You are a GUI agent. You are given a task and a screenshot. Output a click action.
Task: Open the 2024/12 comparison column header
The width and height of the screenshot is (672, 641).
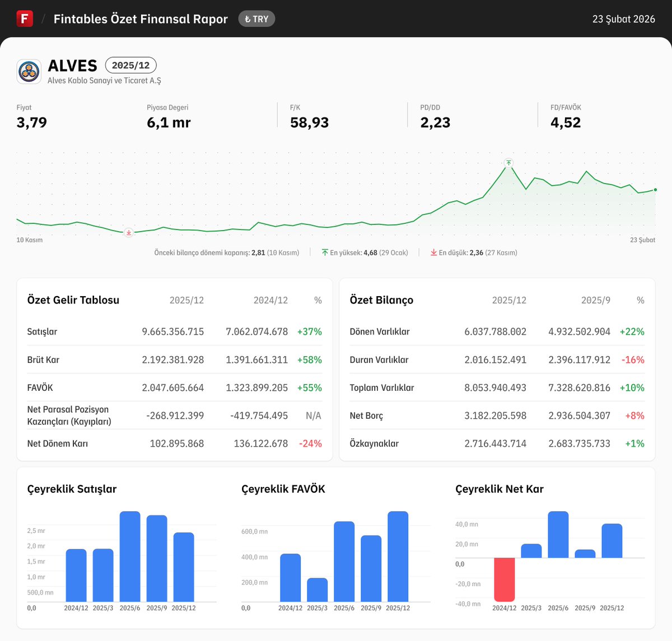(x=270, y=300)
